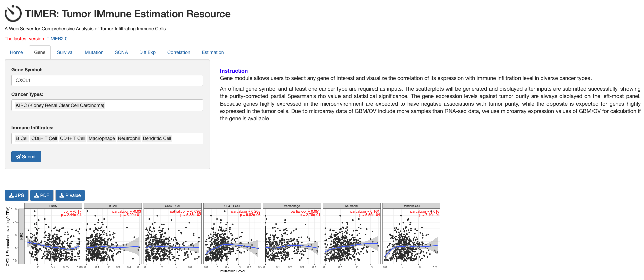The height and width of the screenshot is (280, 644).
Task: Click the 'partial.cor = 0.051' annotation
Action: tap(305, 212)
